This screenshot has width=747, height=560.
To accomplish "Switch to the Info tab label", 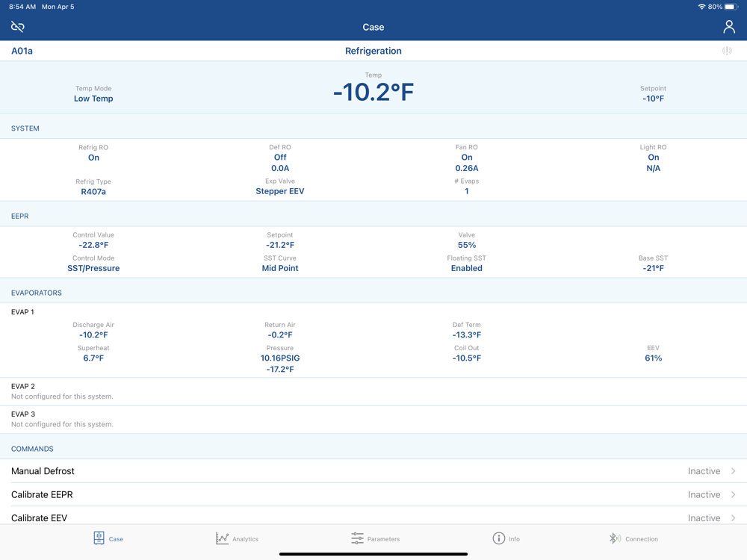I will [x=514, y=539].
